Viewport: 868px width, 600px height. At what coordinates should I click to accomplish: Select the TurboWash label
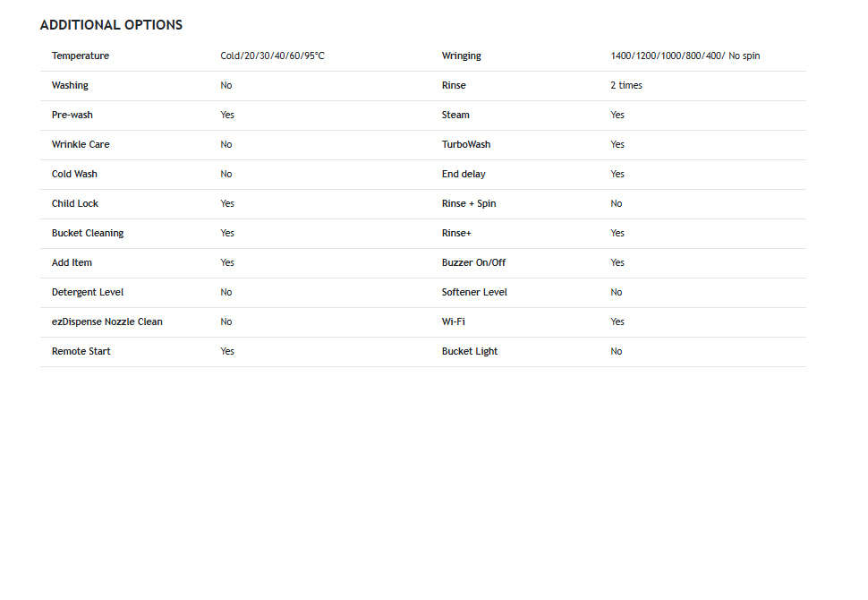[x=466, y=144]
